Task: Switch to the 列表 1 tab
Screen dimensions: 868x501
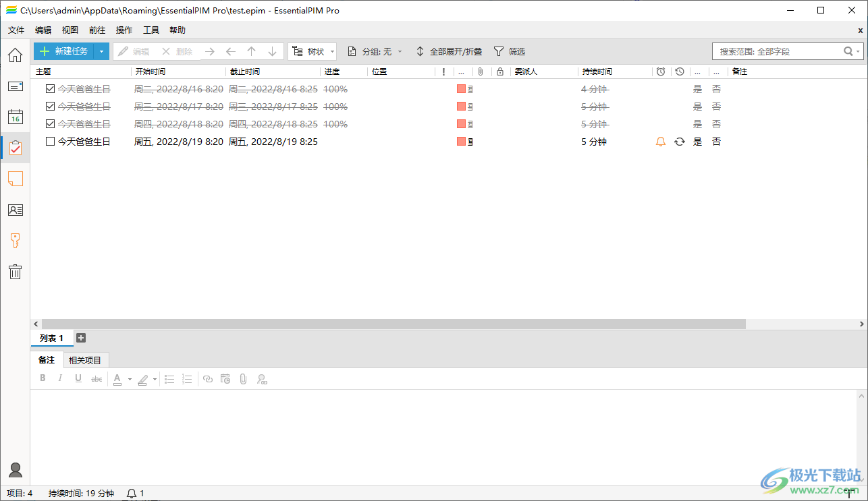Action: tap(52, 338)
